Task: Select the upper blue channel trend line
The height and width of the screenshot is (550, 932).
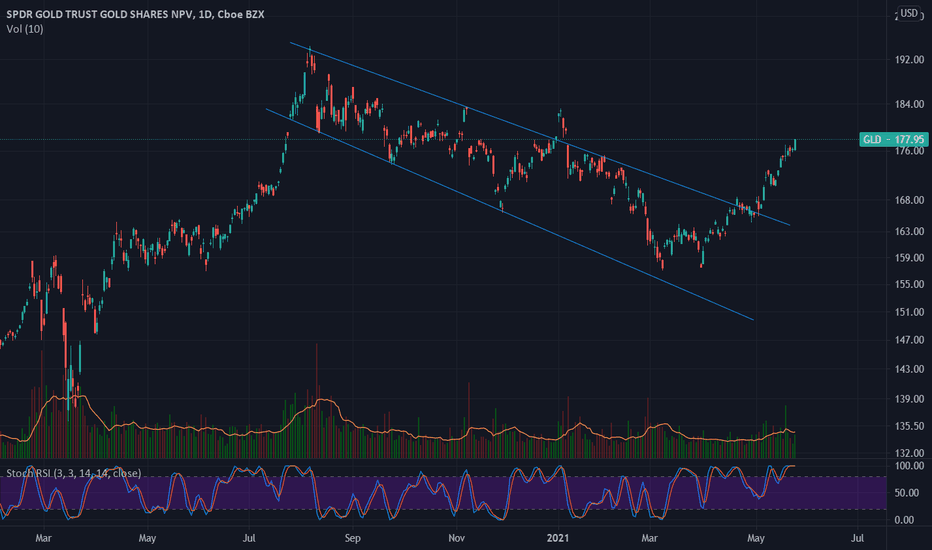Action: click(x=540, y=134)
